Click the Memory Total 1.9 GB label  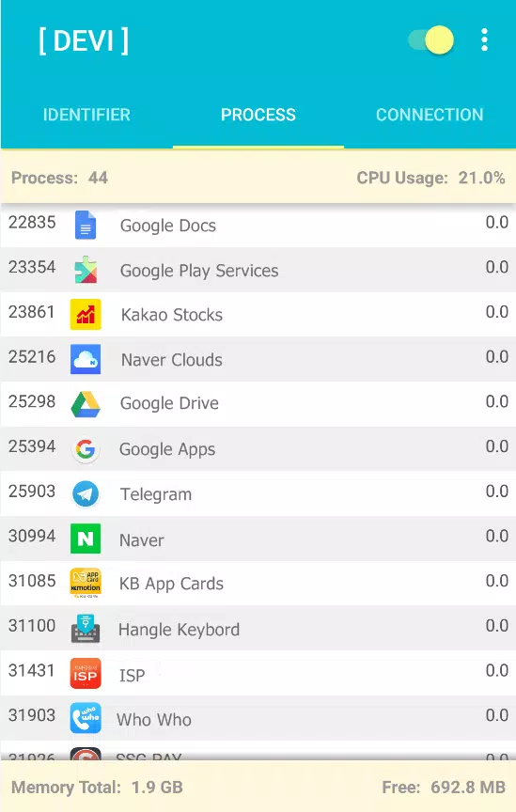tap(97, 788)
